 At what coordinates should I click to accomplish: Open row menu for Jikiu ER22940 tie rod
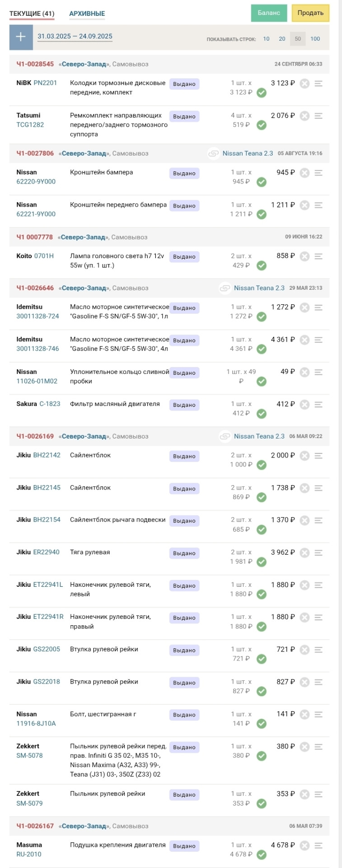319,553
